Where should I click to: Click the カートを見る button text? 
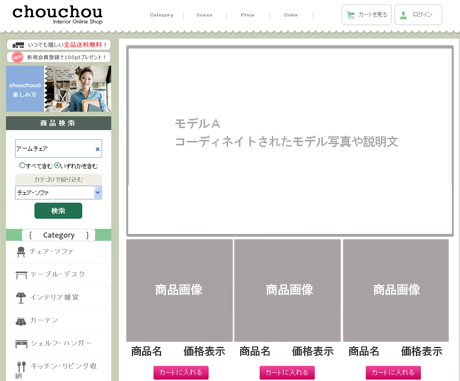(373, 15)
